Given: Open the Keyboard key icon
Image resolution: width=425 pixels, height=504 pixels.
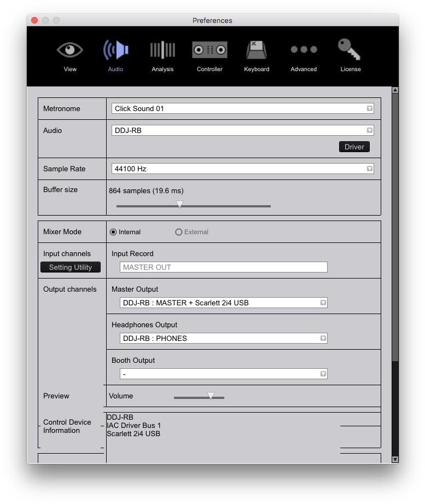Looking at the screenshot, I should pos(257,50).
